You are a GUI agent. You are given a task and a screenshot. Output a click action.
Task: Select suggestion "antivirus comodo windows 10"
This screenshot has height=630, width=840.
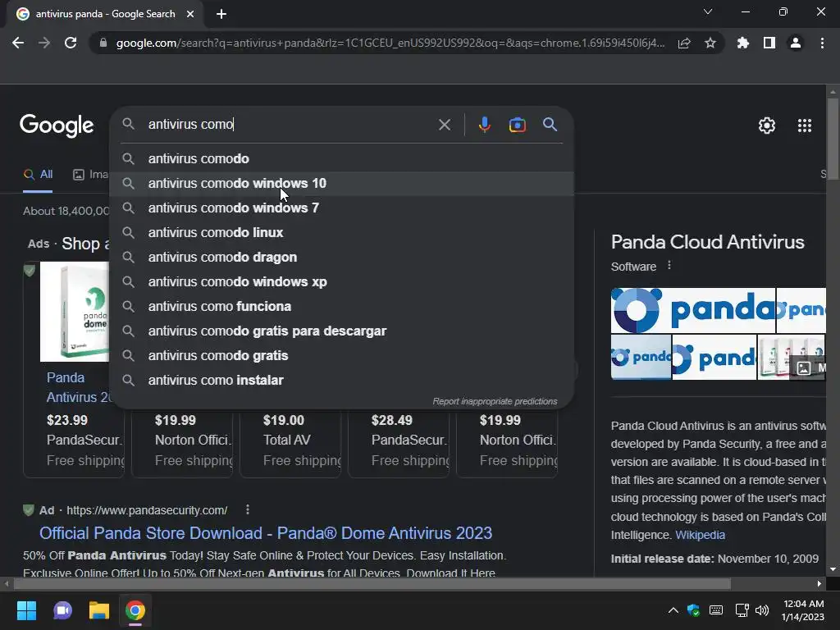(x=342, y=183)
